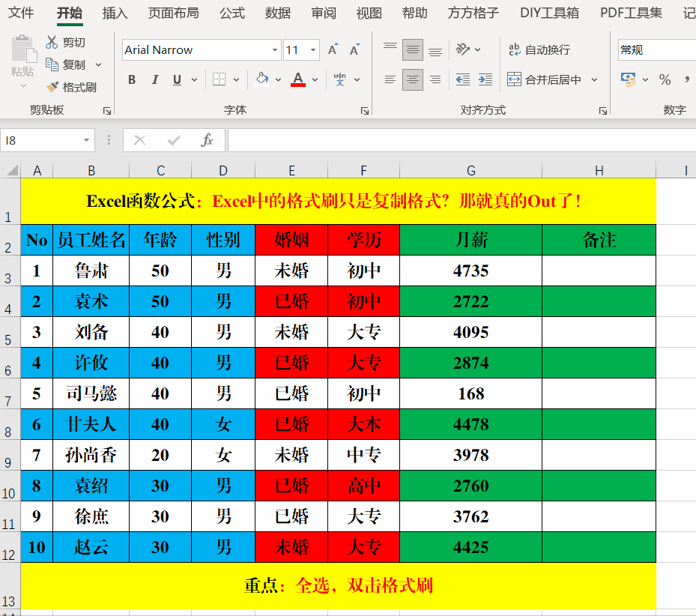Increase indent icon
696x616 pixels.
point(485,79)
